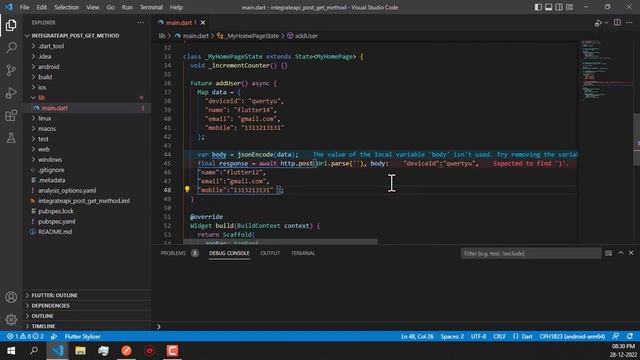Toggle the secondary side bar layout
This screenshot has height=360, width=640.
(x=559, y=7)
